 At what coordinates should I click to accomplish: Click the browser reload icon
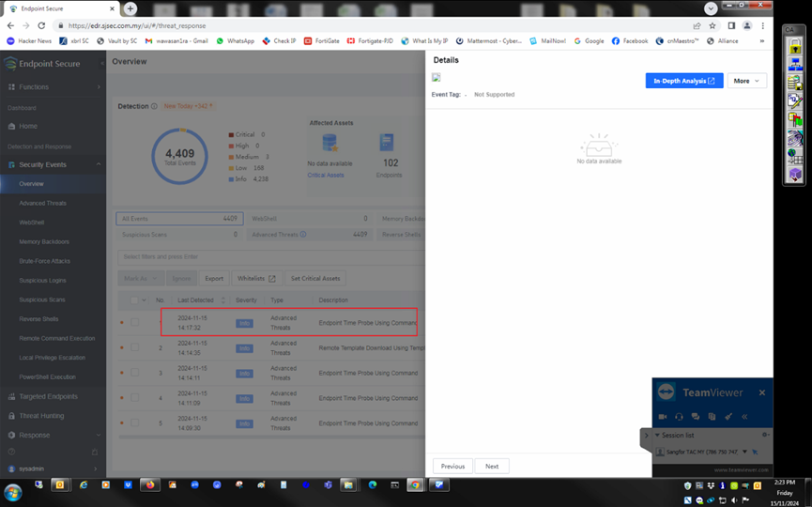click(41, 26)
